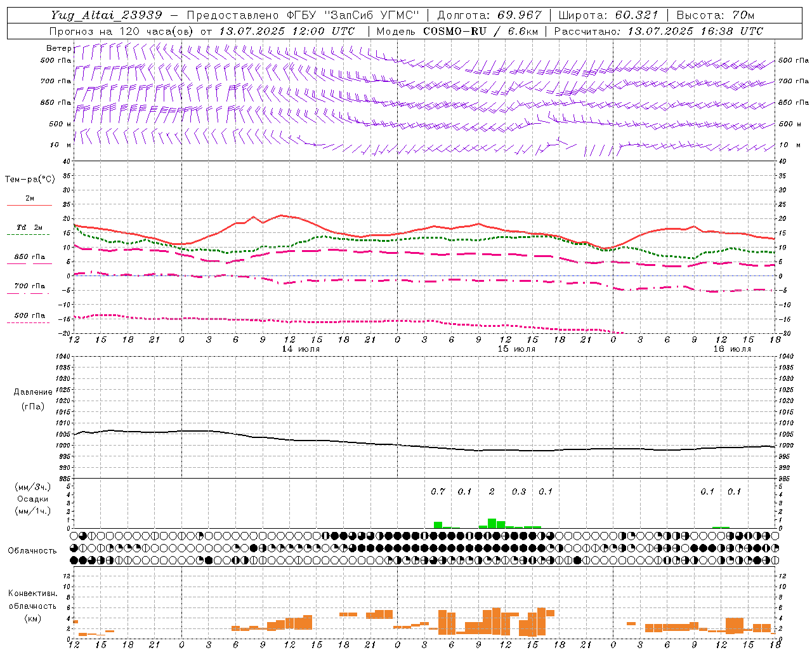812x650 pixels.
Task: Click the computed time 13.07.2025 16:38 UTC
Action: (x=695, y=31)
